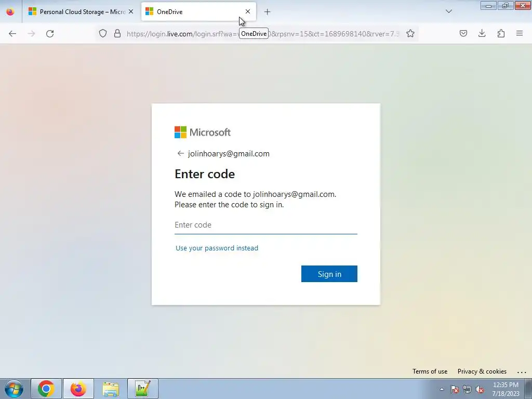The height and width of the screenshot is (399, 532).
Task: Open the Extensions puzzle icon
Action: (x=501, y=34)
